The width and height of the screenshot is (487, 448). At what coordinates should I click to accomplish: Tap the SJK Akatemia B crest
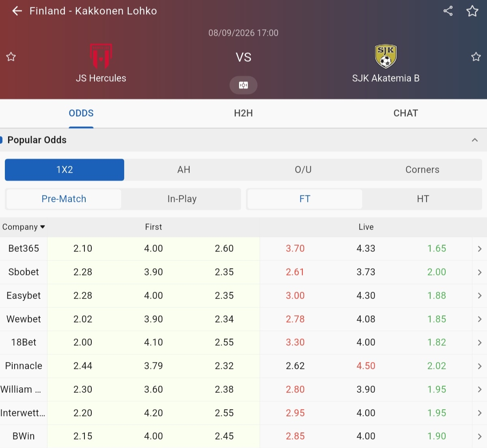coord(386,56)
